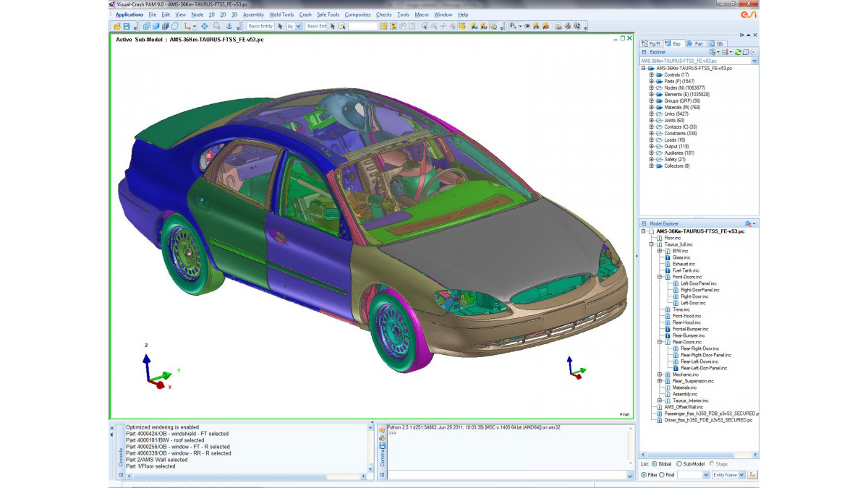Click the Controls folder icon in Explorer
The width and height of the screenshot is (868, 488).
[x=659, y=74]
